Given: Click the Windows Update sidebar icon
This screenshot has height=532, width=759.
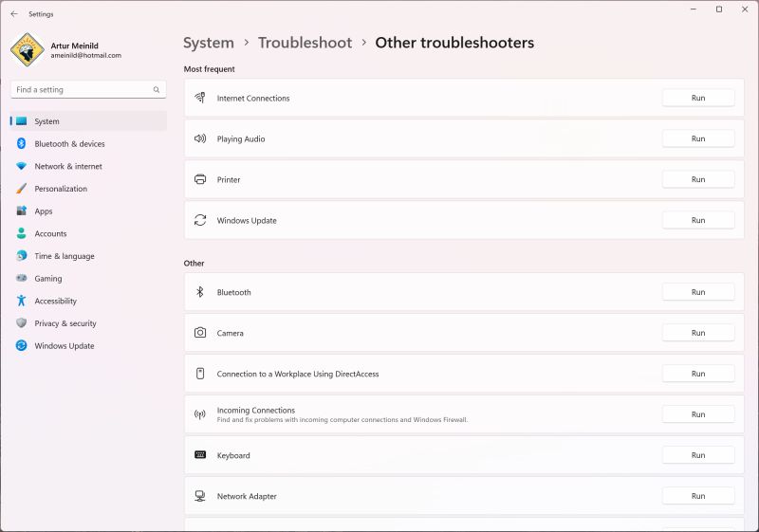Looking at the screenshot, I should 21,345.
